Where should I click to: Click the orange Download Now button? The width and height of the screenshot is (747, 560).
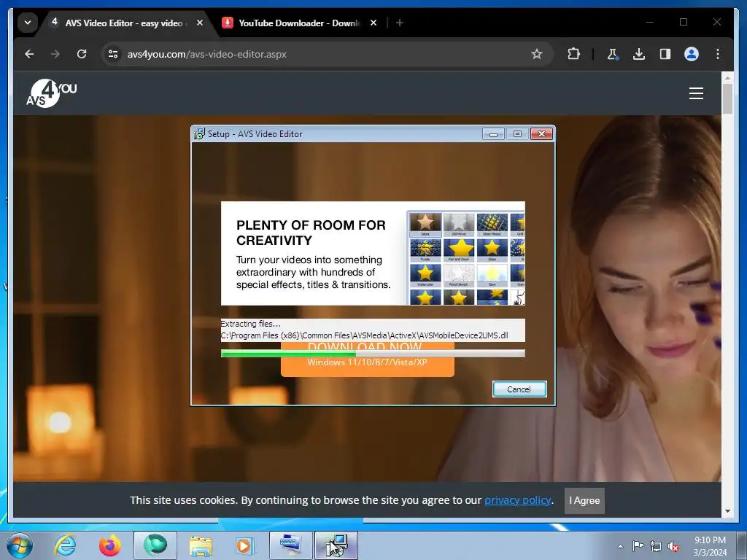(x=367, y=359)
